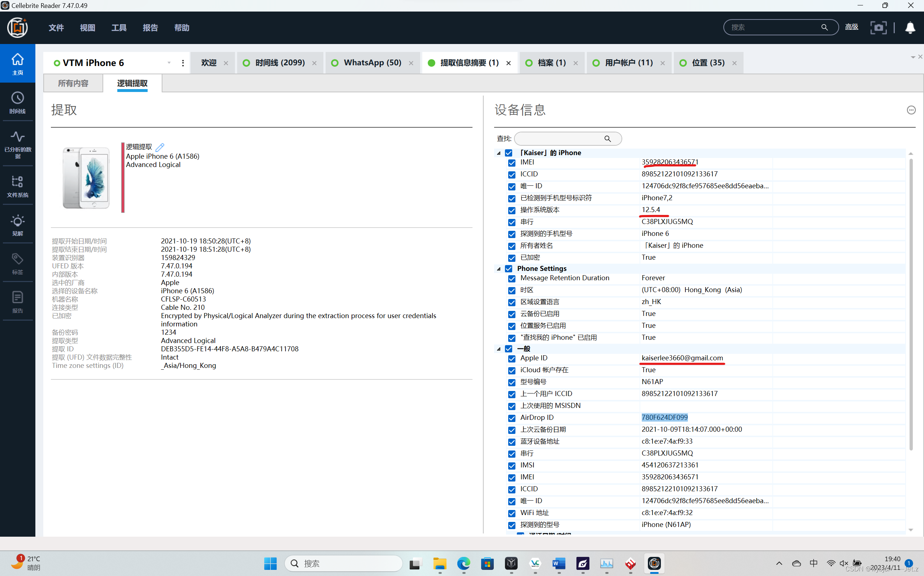924x576 pixels.
Task: Open the Home (主页) sidebar icon
Action: point(18,63)
